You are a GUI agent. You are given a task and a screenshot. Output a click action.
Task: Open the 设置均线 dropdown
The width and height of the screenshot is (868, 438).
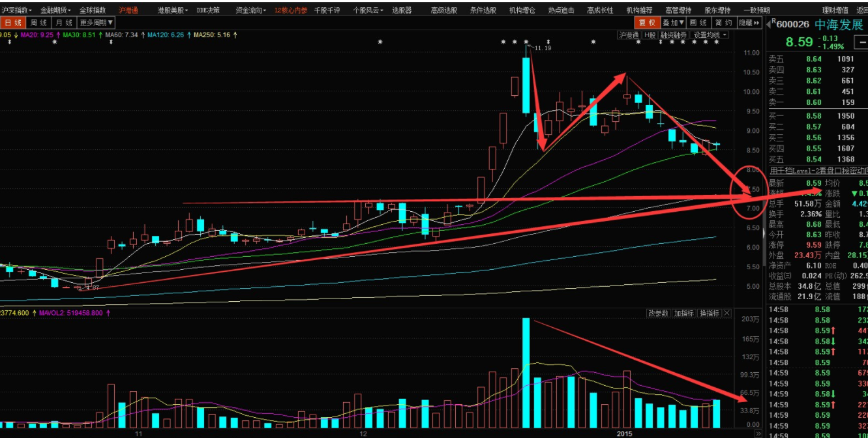tap(710, 35)
